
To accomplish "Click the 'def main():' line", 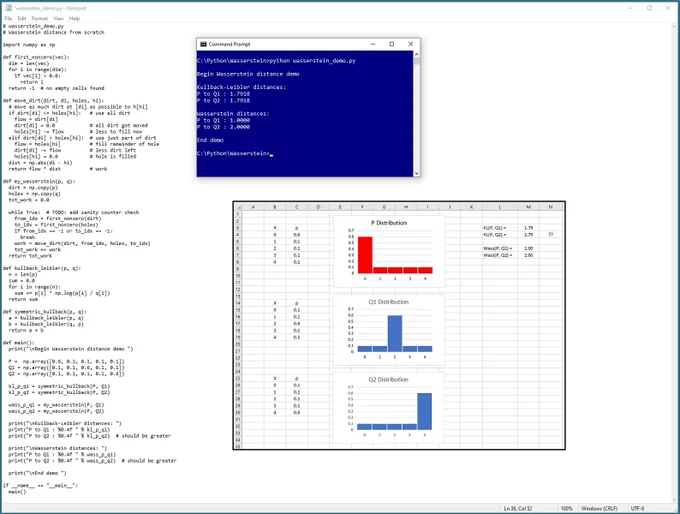I will 19,343.
